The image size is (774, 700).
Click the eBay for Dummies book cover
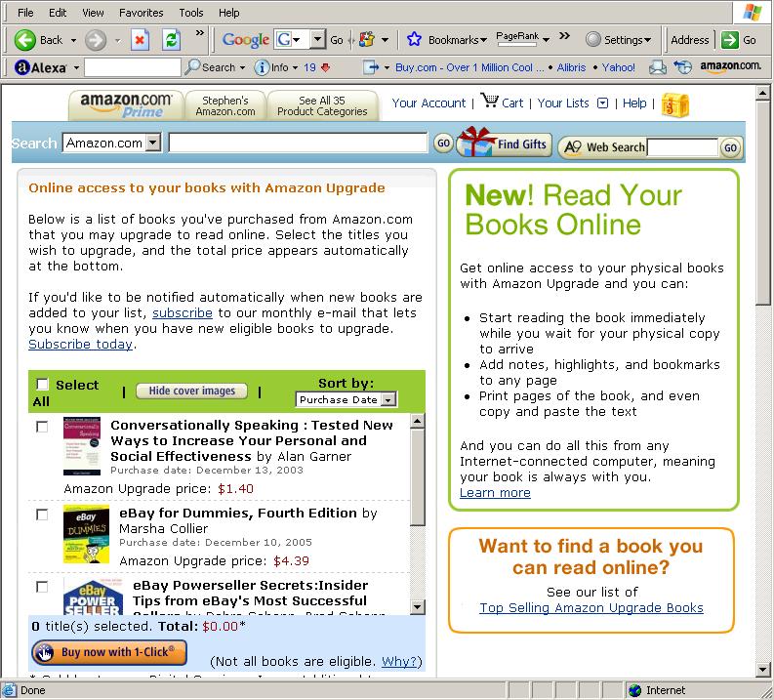click(x=87, y=534)
